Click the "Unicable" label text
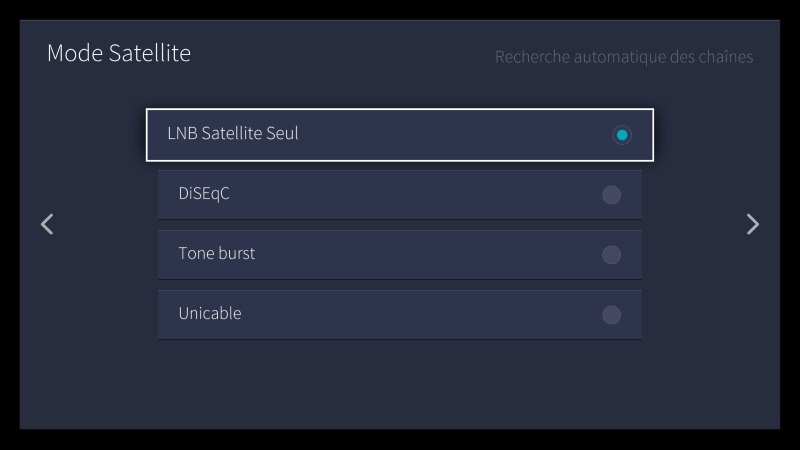This screenshot has height=450, width=800. pyautogui.click(x=210, y=314)
